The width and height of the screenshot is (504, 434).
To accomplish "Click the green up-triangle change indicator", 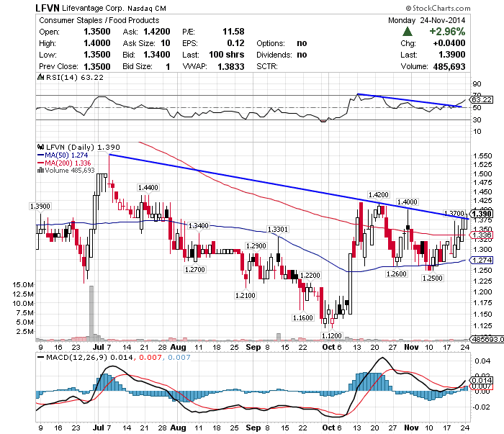I will click(x=408, y=32).
